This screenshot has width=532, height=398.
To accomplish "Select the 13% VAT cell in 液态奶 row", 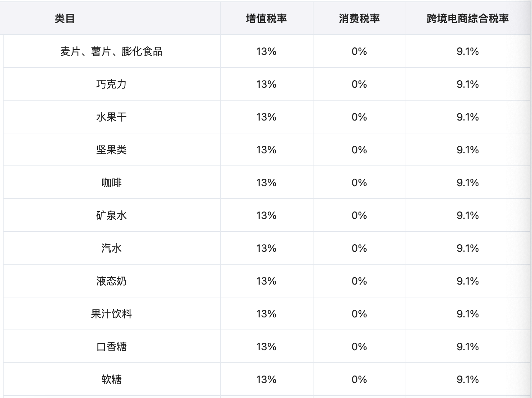I will [266, 281].
